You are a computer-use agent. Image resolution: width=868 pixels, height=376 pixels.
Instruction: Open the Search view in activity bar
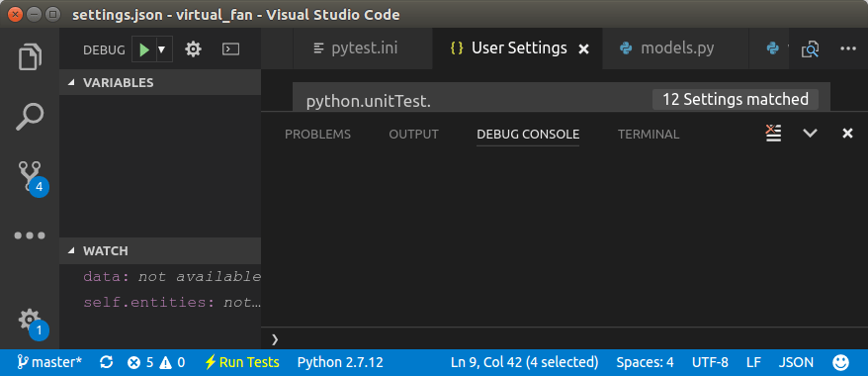click(30, 117)
